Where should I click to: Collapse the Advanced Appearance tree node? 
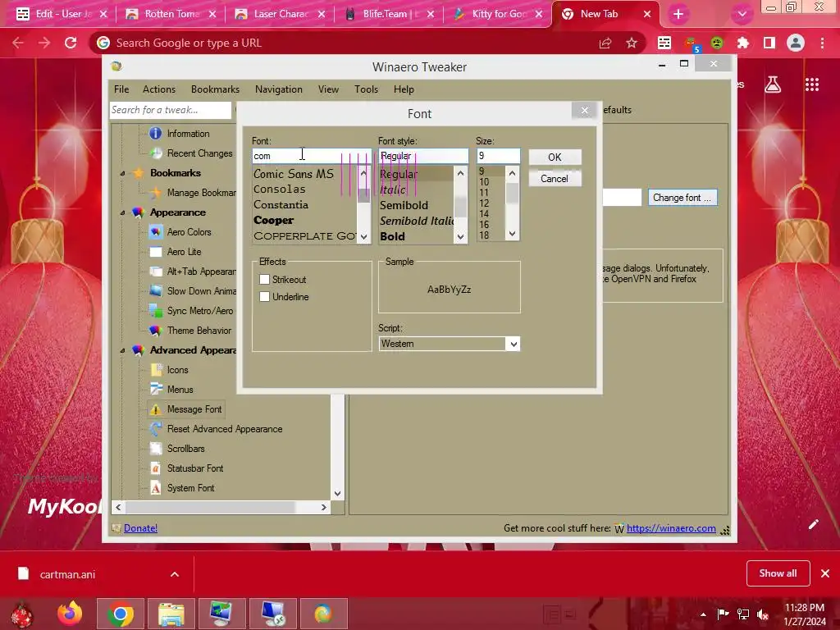[123, 350]
